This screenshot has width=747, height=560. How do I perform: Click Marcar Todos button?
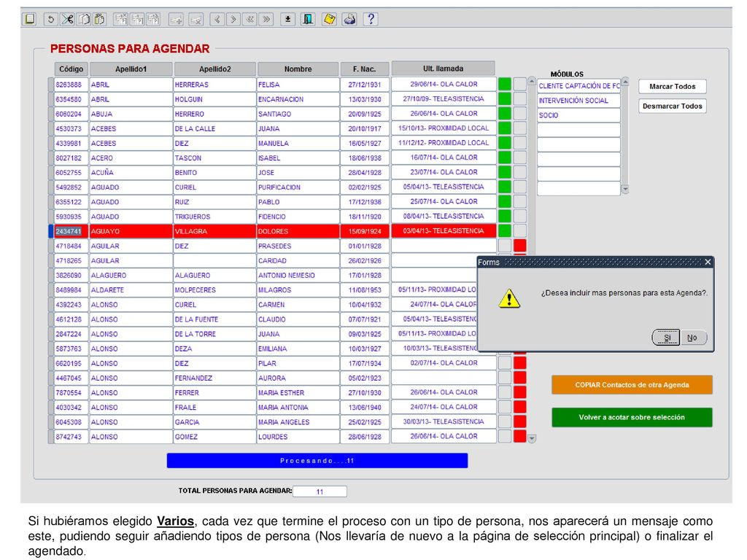672,86
